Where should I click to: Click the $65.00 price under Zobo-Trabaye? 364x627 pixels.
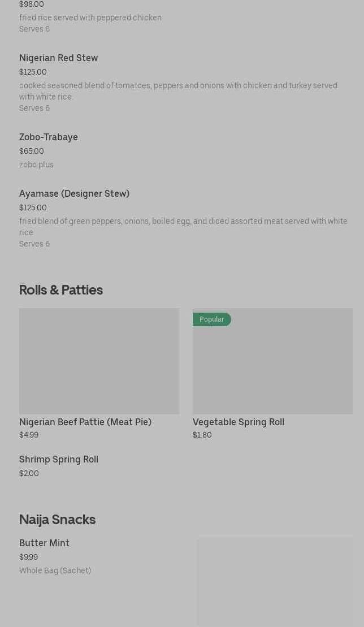pos(32,151)
